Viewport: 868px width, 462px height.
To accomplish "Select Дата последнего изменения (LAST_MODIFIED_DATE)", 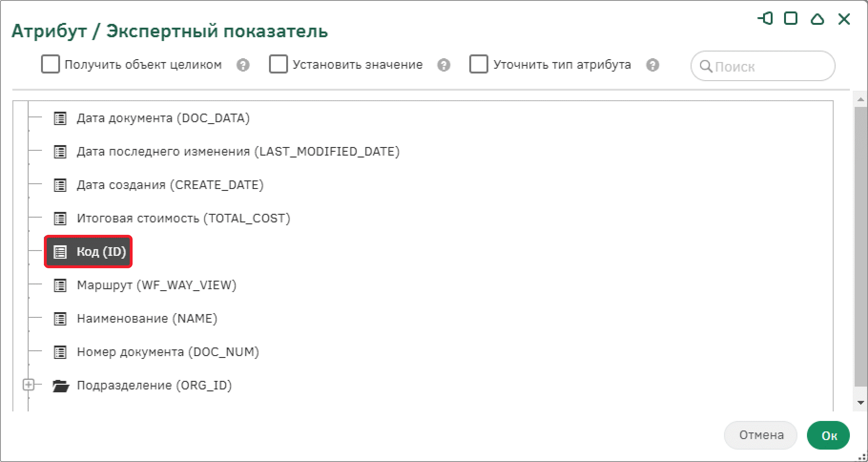I will [238, 152].
